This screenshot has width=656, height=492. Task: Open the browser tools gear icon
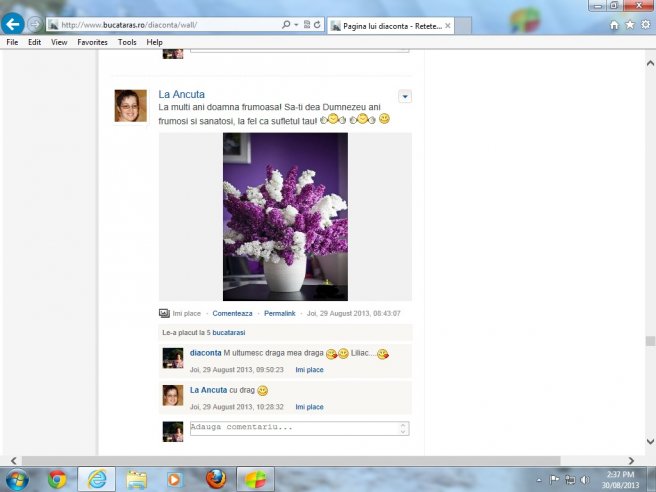[x=644, y=25]
